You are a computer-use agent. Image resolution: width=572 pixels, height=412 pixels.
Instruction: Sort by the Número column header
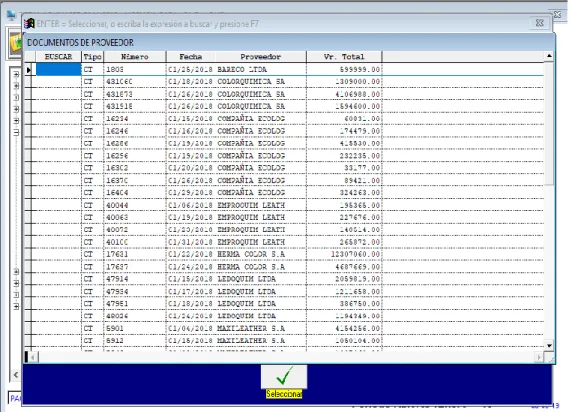[135, 57]
